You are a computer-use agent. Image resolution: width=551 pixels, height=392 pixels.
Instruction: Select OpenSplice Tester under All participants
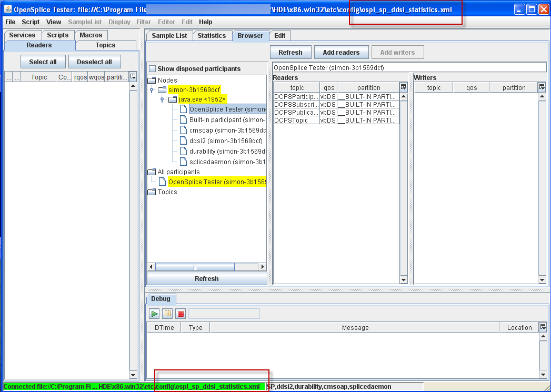point(217,182)
